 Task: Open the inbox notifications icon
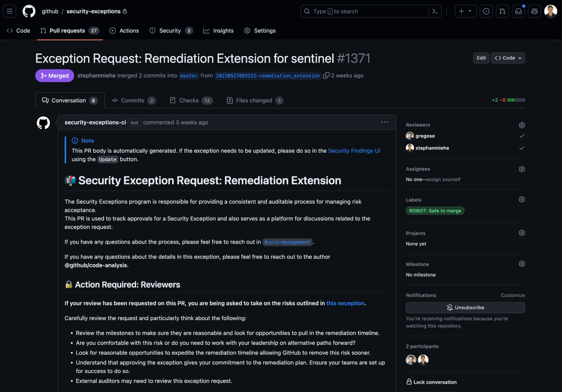(x=518, y=11)
